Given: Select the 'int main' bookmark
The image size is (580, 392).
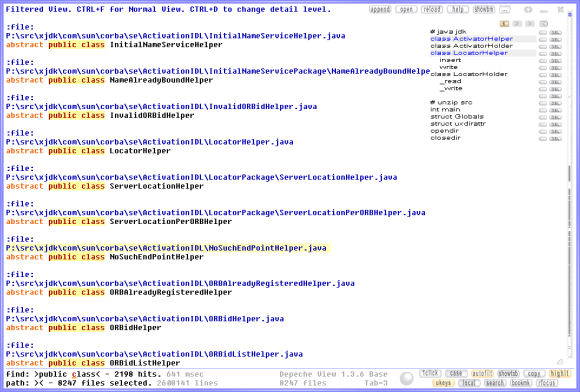Looking at the screenshot, I should [445, 109].
